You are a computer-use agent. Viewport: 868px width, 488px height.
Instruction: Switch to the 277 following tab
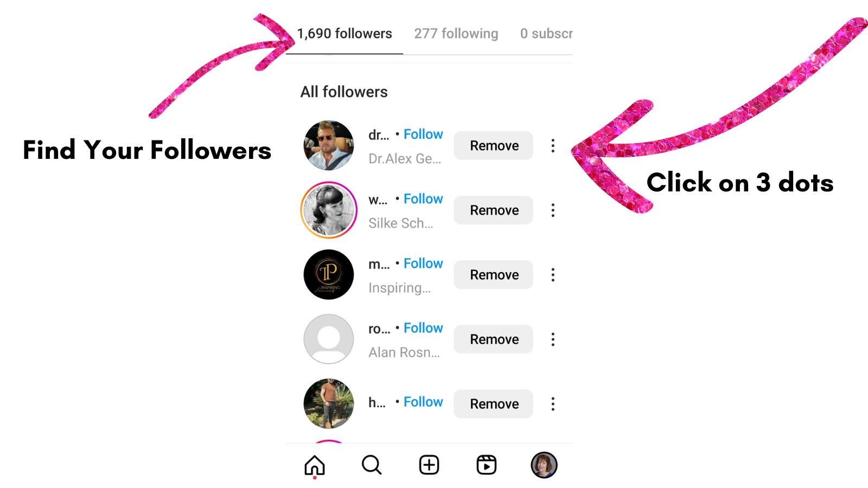click(456, 34)
